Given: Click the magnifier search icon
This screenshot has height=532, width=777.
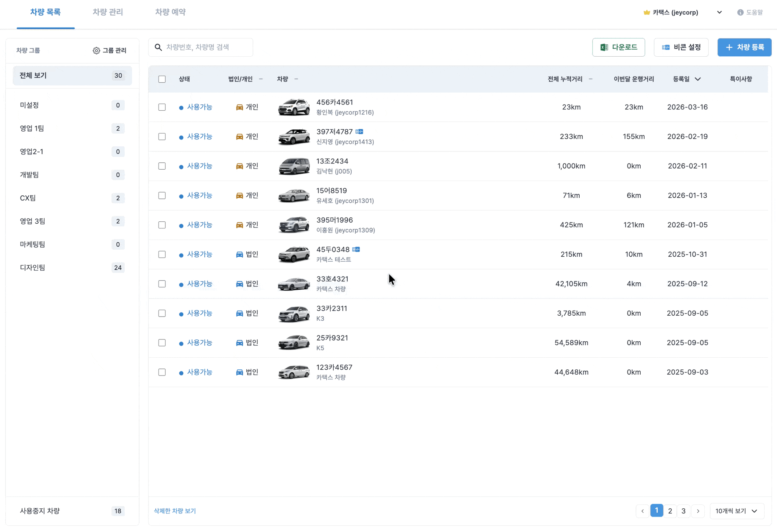Looking at the screenshot, I should 158,47.
